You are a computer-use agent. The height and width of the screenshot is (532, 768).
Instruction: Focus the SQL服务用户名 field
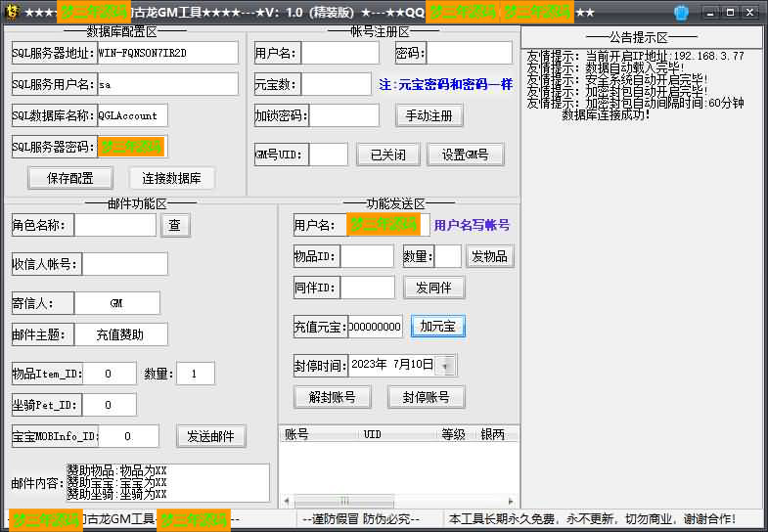point(167,84)
